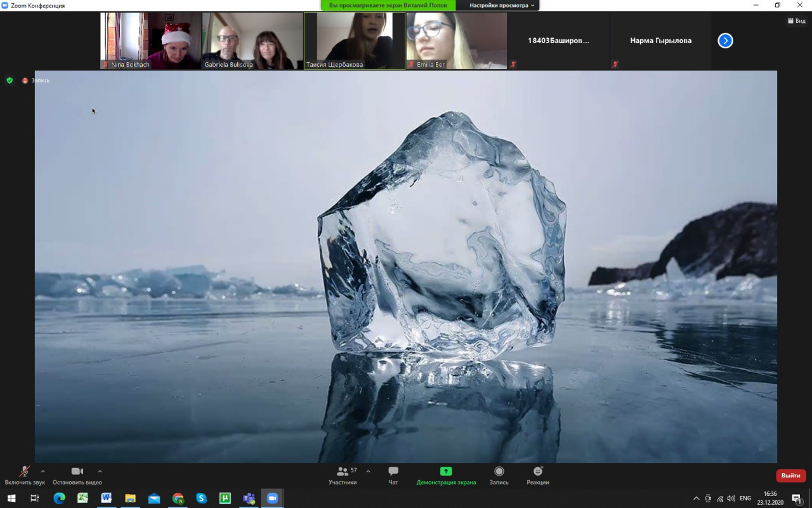This screenshot has width=812, height=508.
Task: Show next participants with blue arrow
Action: click(725, 41)
